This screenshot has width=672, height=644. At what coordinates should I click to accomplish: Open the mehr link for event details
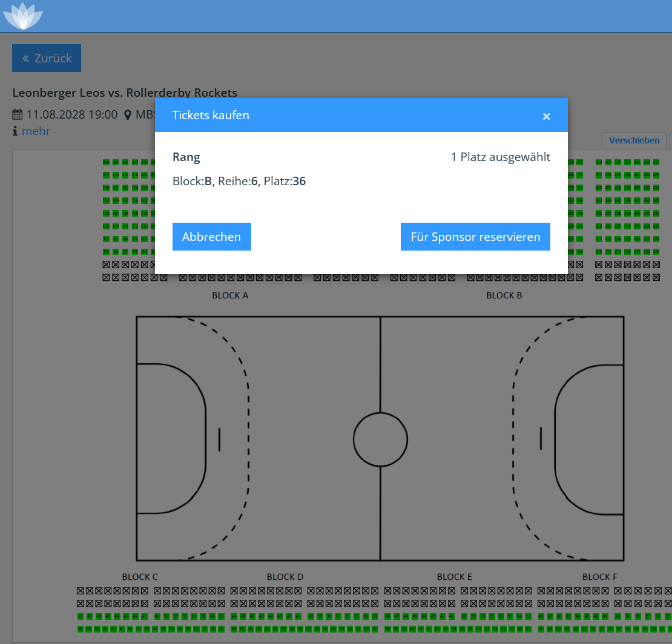pyautogui.click(x=36, y=131)
